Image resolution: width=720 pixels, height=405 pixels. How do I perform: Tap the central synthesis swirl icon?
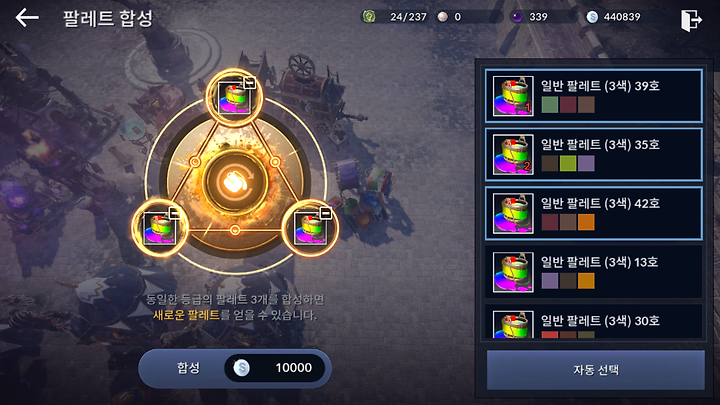(235, 181)
